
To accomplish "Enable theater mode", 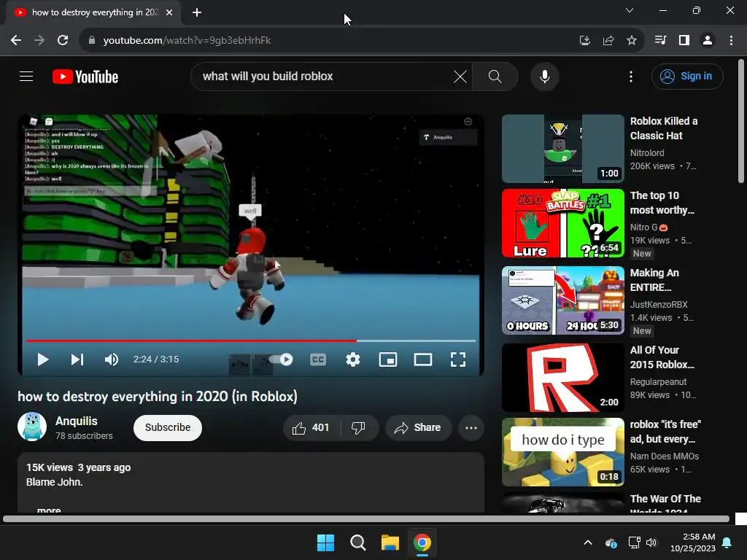I will 423,359.
